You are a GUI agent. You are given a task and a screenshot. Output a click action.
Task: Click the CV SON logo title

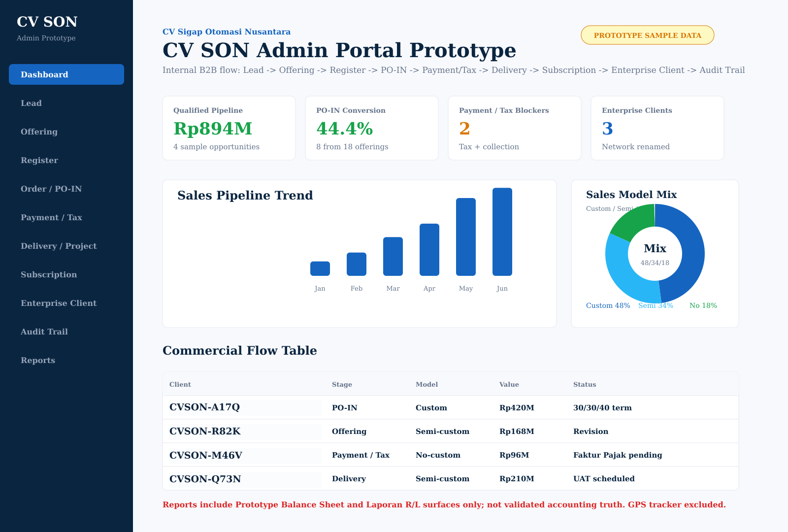pos(47,22)
